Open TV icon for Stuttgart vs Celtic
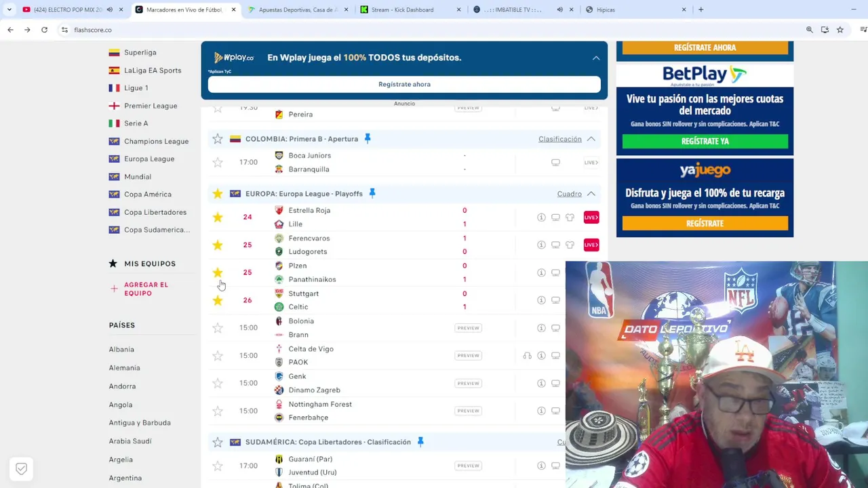Viewport: 868px width, 488px height. tap(555, 300)
